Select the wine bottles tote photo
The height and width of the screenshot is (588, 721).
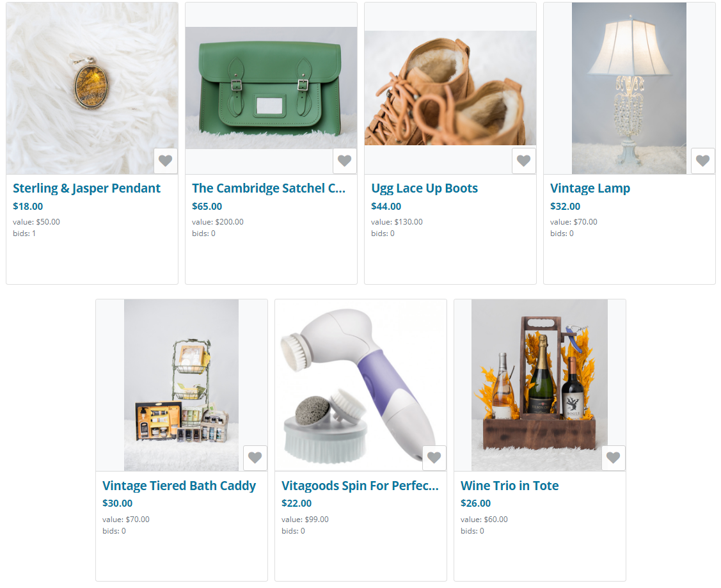coord(539,385)
